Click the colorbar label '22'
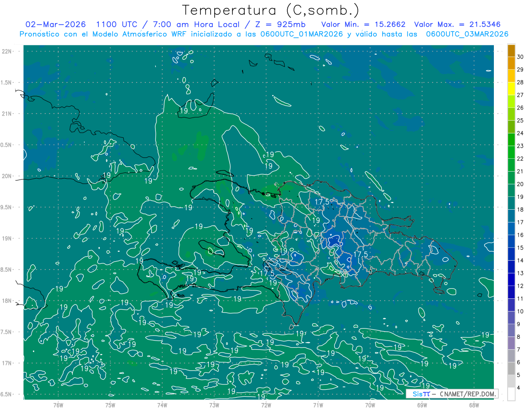This screenshot has width=532, height=411. click(x=520, y=159)
